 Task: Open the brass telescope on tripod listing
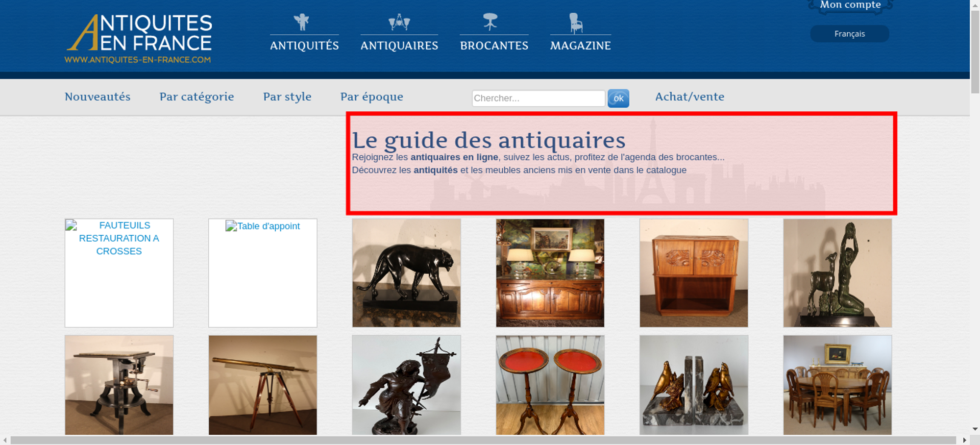pyautogui.click(x=263, y=385)
